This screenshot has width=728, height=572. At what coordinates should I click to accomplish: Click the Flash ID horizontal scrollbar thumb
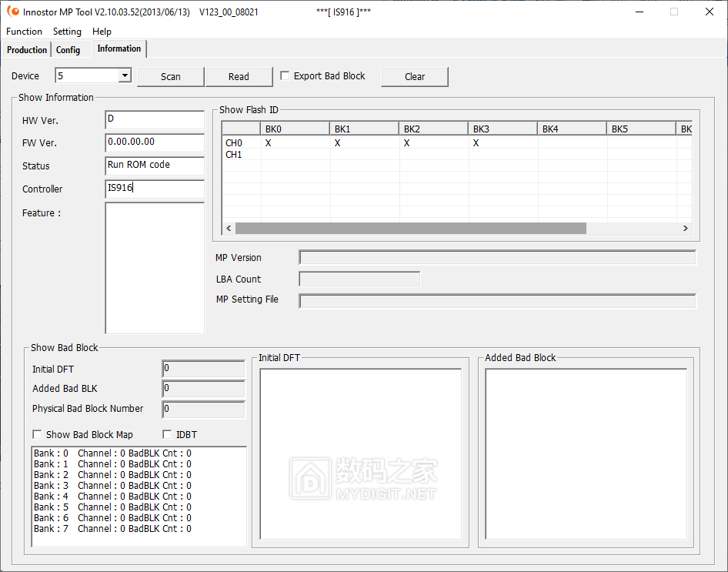410,229
